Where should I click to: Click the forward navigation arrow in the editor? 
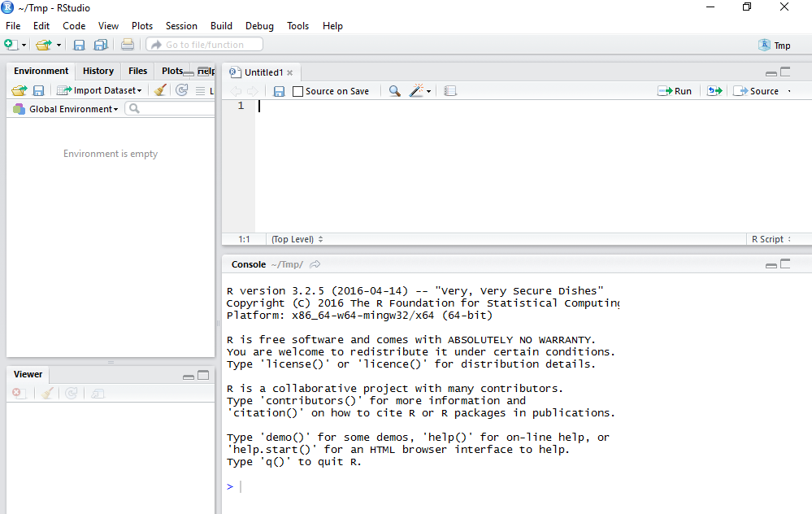[252, 91]
